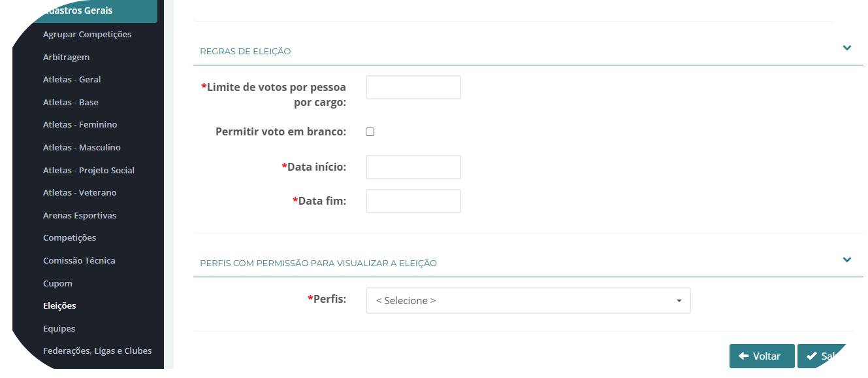Open the Perfis Selecione dropdown
This screenshot has width=868, height=378.
[x=528, y=301]
